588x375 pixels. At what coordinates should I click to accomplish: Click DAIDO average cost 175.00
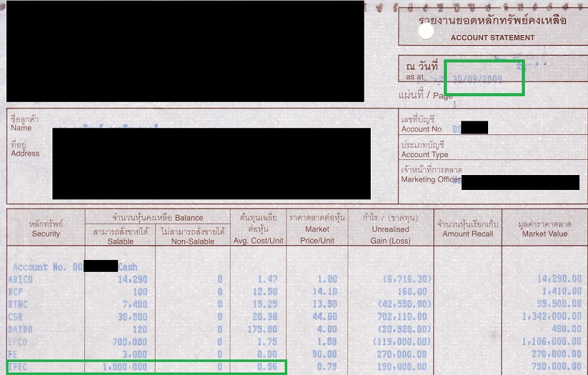click(263, 329)
